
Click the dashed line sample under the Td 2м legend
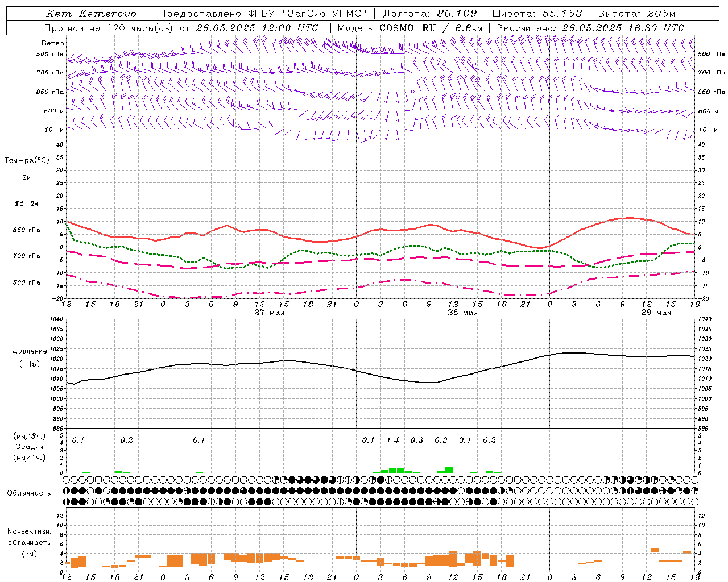(26, 210)
